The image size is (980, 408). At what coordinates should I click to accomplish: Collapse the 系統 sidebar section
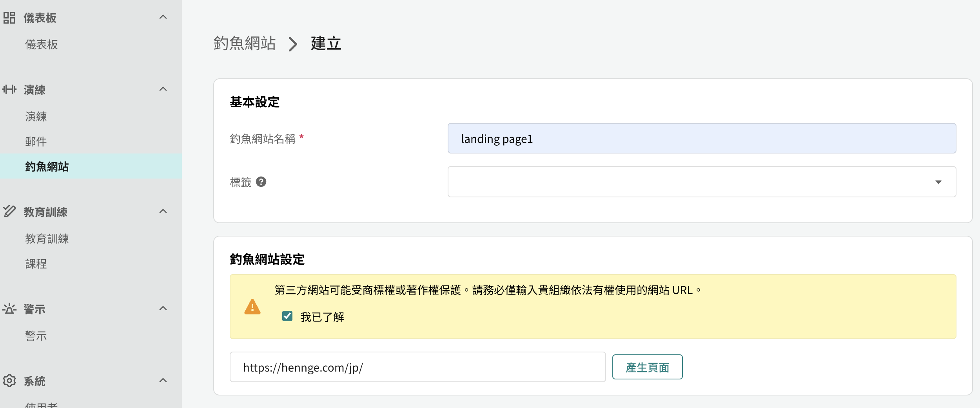click(163, 381)
